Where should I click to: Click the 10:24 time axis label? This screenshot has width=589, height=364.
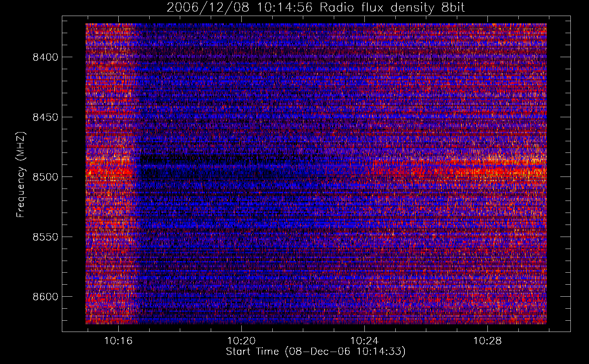click(x=364, y=341)
